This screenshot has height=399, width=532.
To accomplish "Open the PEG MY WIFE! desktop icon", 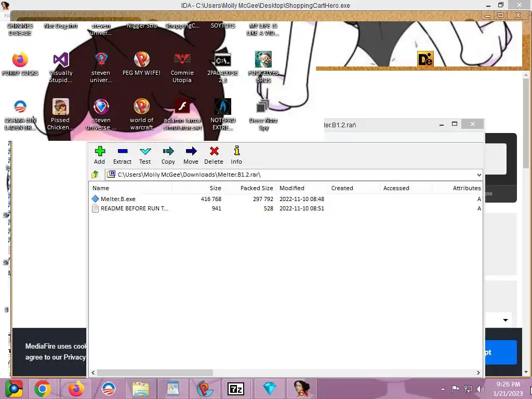I will 141,64.
